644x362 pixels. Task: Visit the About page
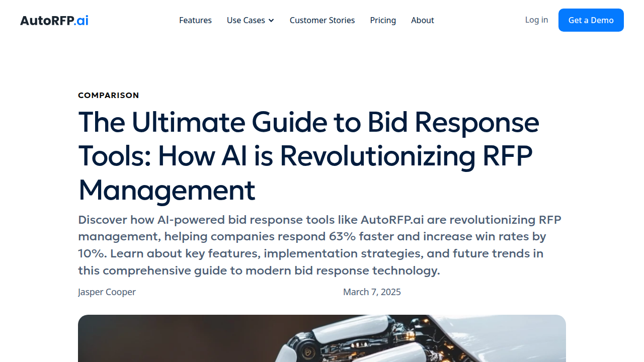click(x=423, y=20)
